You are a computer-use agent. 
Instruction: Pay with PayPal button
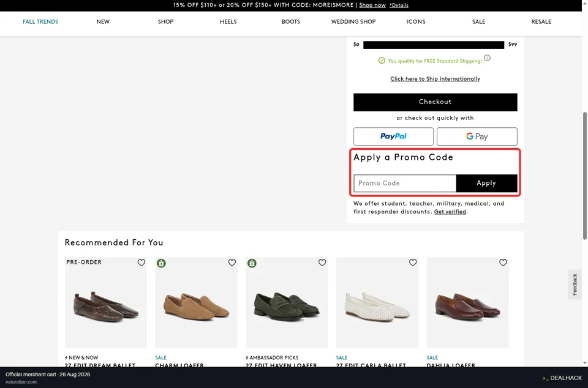393,136
